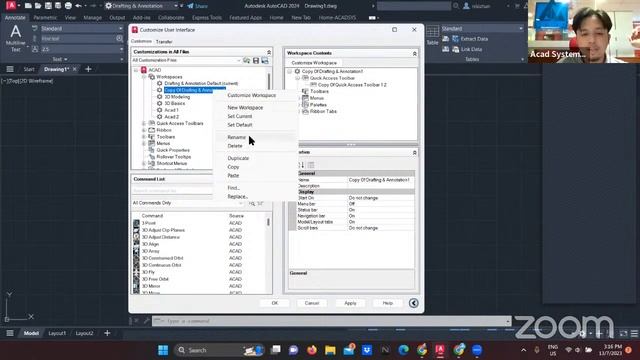Select Rollover Tooltips in the tree
Screen dimensions: 640x360
tap(173, 157)
